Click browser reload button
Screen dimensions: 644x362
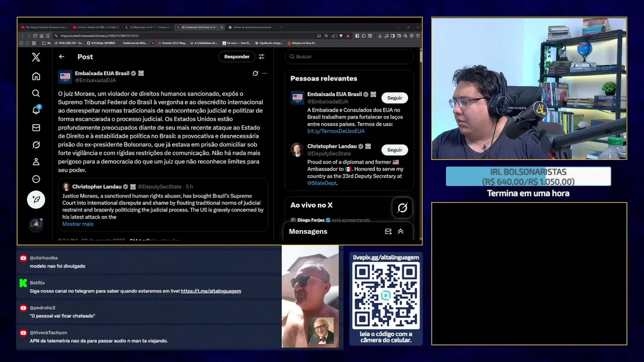coord(35,36)
